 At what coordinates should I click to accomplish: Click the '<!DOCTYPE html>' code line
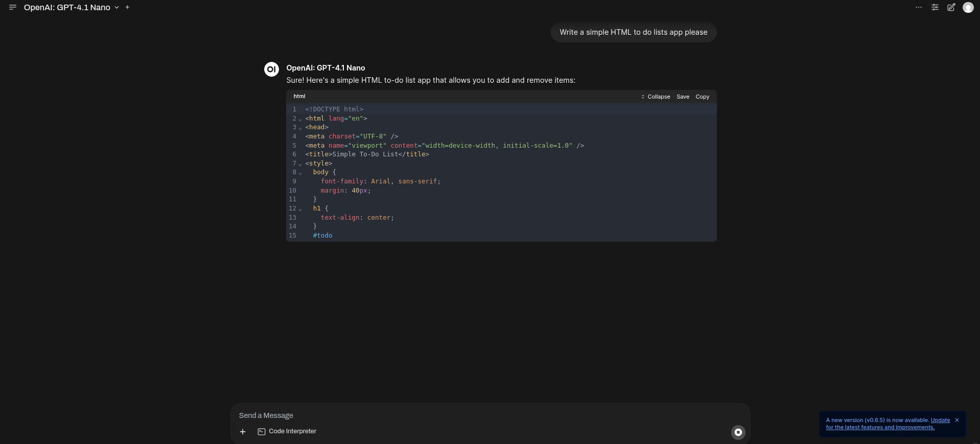[334, 109]
